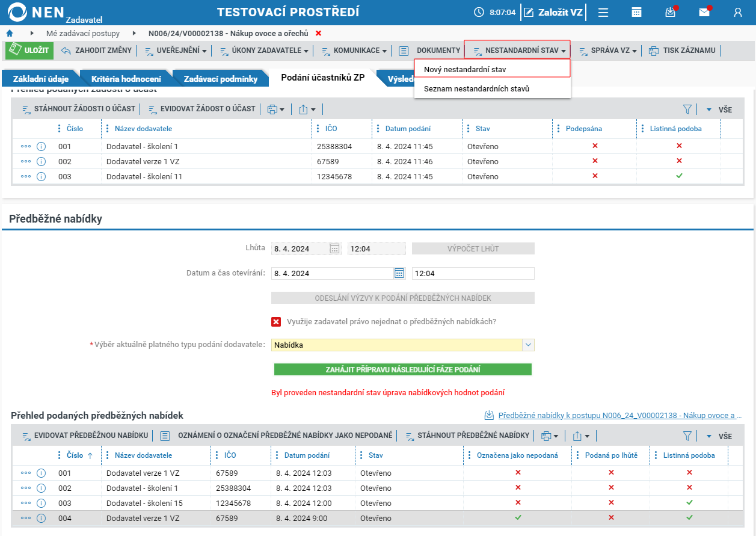Select Seznam nestandardních stavů menu item
756x536 pixels.
[492, 88]
